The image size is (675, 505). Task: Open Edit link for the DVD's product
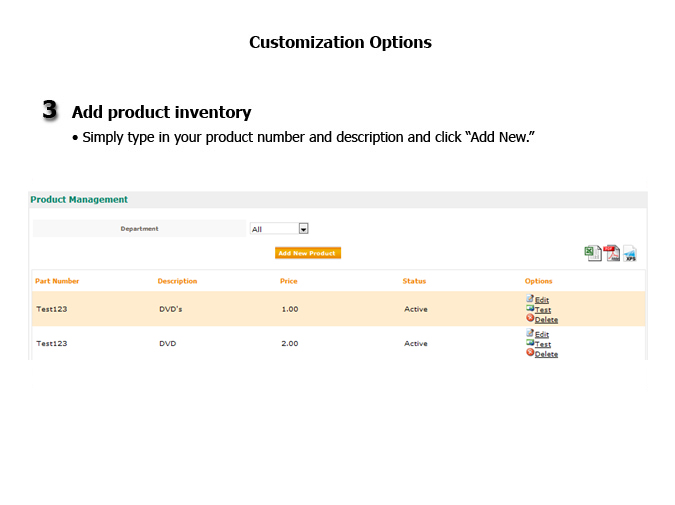[x=542, y=300]
